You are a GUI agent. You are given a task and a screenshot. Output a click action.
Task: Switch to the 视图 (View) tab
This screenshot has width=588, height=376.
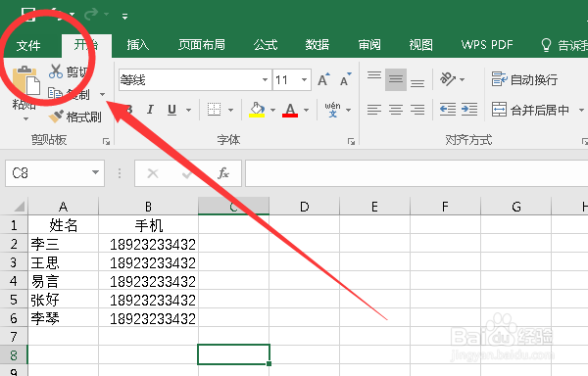coord(420,45)
